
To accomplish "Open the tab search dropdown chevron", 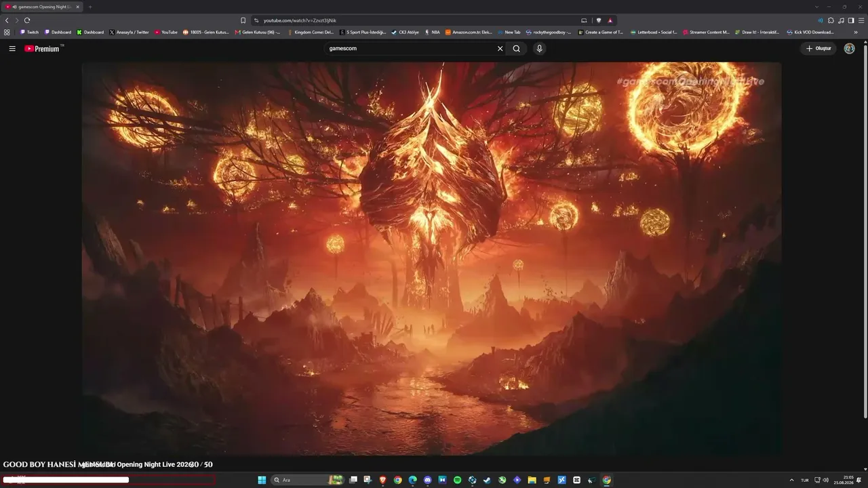I will click(816, 7).
